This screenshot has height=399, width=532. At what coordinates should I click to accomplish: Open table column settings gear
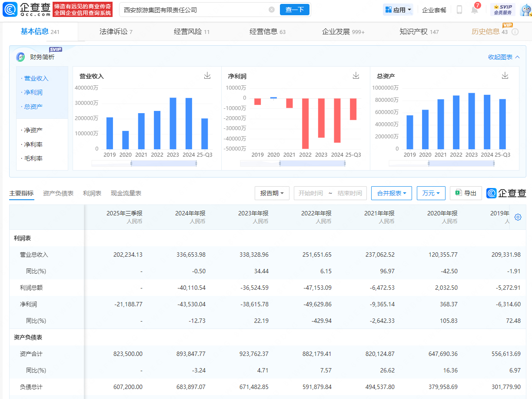coord(518,217)
